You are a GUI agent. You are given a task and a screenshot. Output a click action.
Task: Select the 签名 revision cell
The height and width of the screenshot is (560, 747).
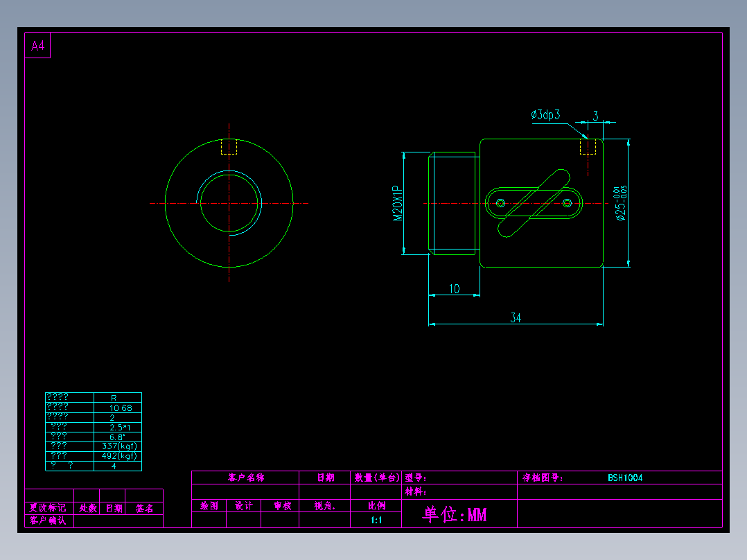(144, 508)
